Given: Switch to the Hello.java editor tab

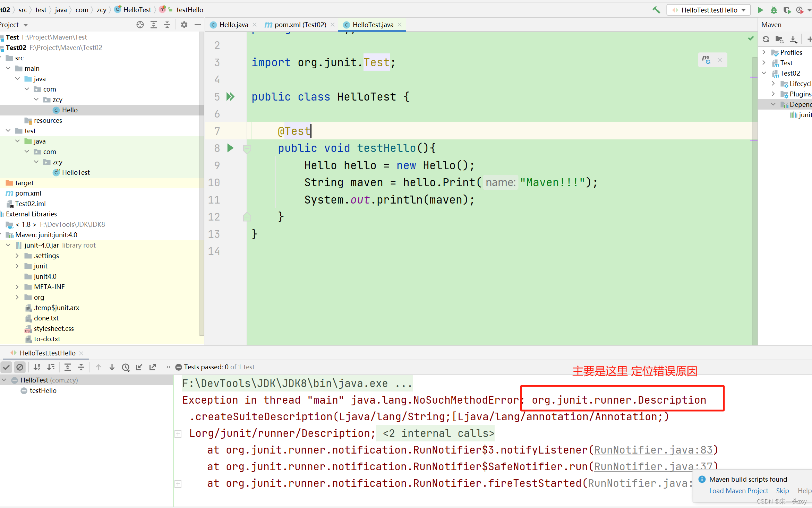Looking at the screenshot, I should click(233, 25).
